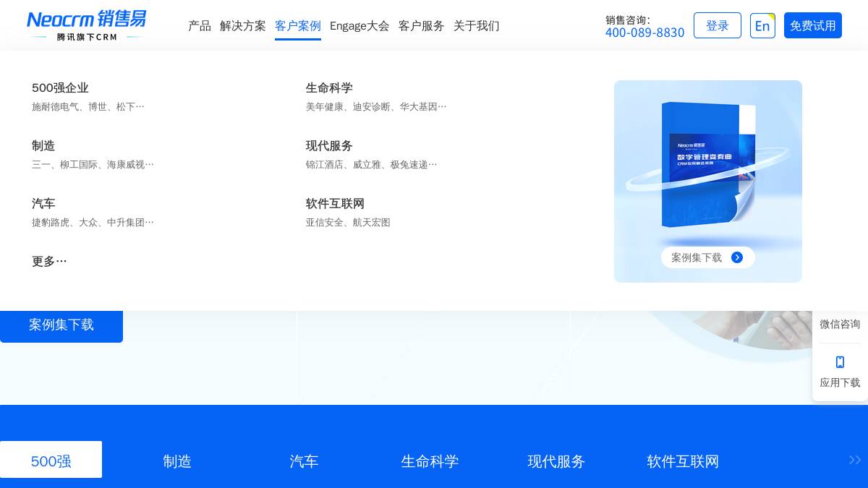Open the 现代服务 category in dropdown
Screen dimensions: 868x488
329,145
